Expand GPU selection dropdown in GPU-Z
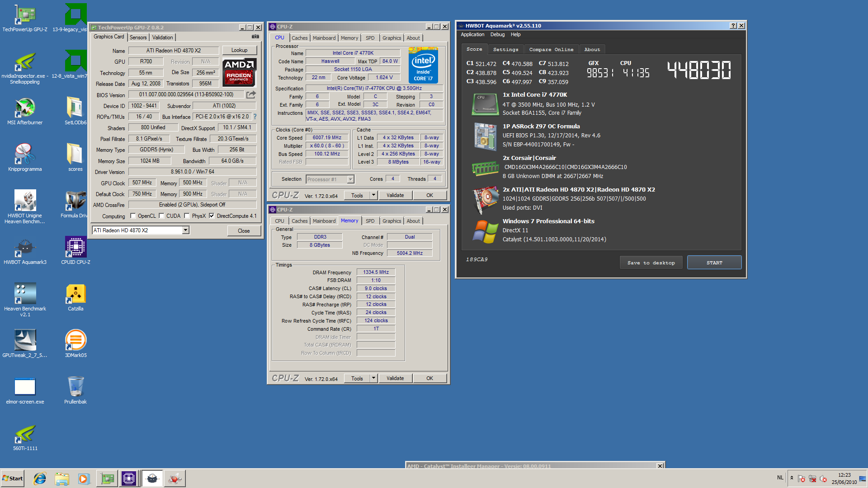 [185, 230]
